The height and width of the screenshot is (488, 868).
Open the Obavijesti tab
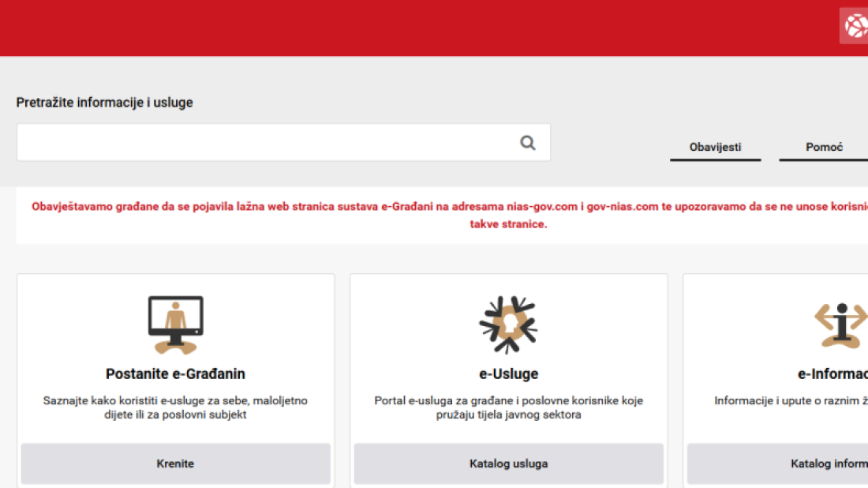(715, 148)
